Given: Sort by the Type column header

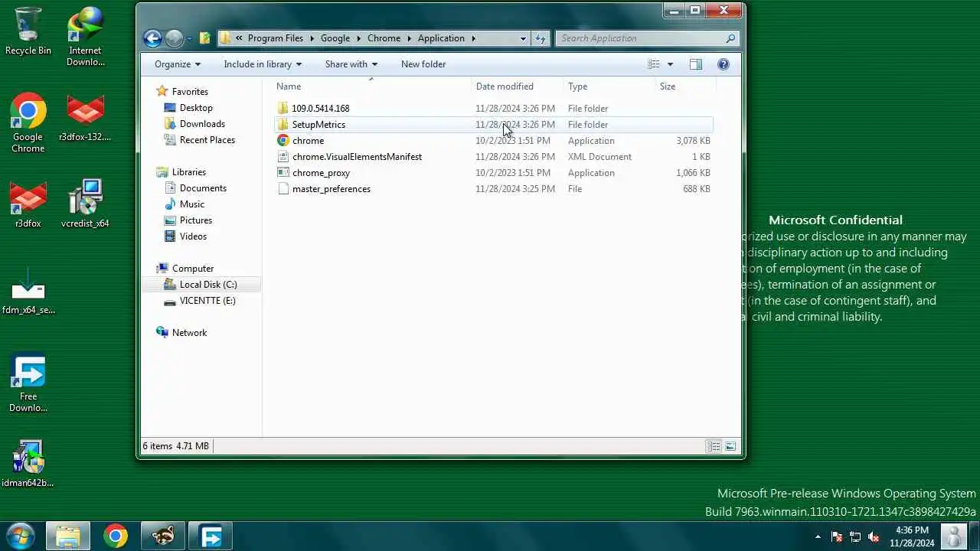Looking at the screenshot, I should 608,86.
